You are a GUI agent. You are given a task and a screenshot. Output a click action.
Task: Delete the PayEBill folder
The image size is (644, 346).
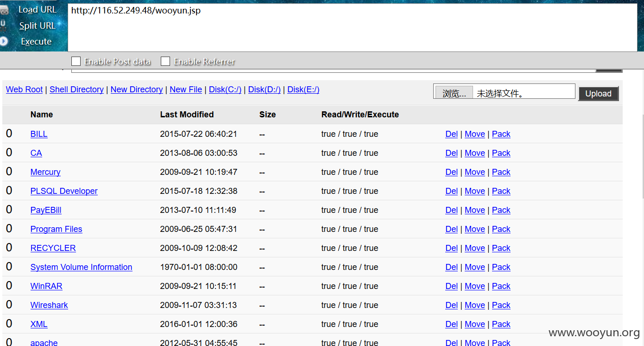452,210
